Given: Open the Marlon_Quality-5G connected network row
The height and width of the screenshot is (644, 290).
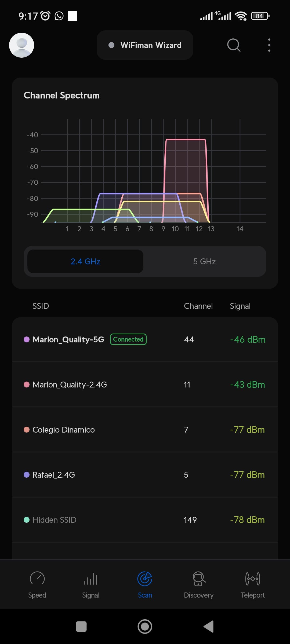Looking at the screenshot, I should click(145, 339).
